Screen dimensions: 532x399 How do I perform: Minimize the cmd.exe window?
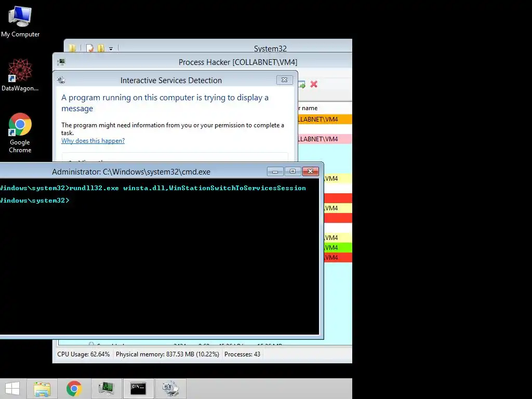(275, 171)
